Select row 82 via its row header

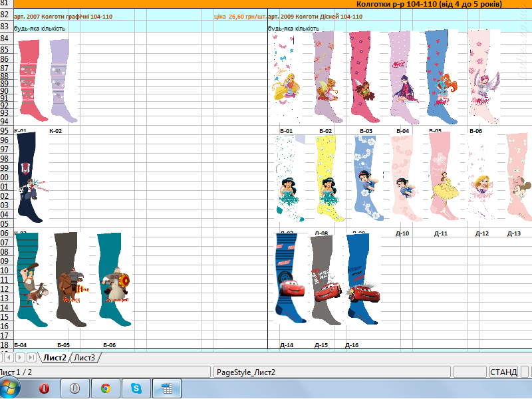[x=7, y=15]
